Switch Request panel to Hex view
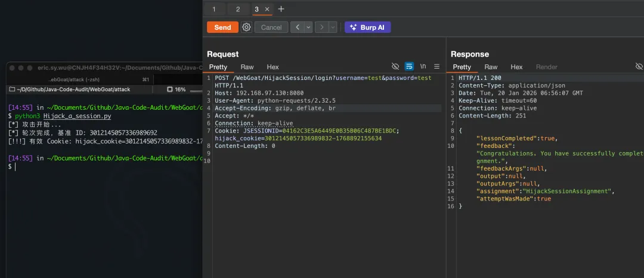644x278 pixels. coord(273,67)
